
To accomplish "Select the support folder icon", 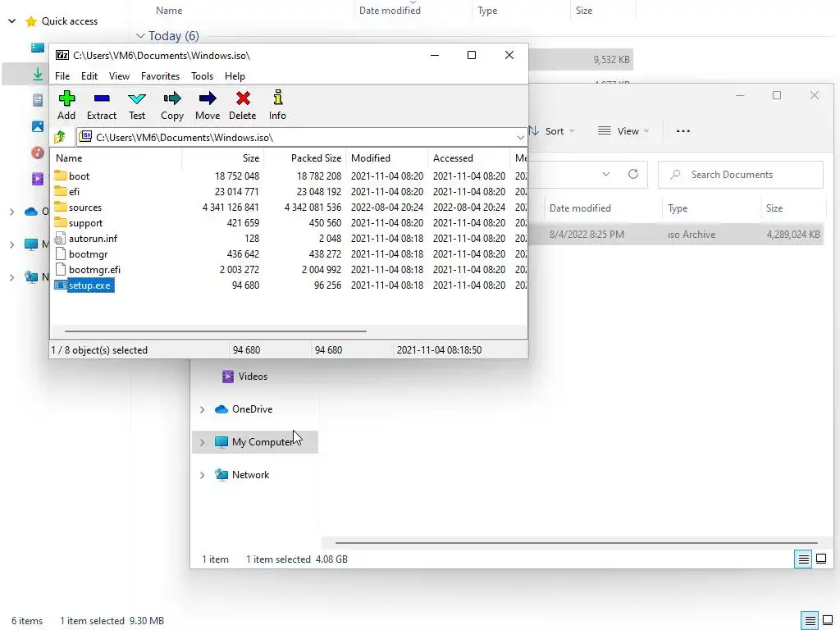I will tap(61, 222).
